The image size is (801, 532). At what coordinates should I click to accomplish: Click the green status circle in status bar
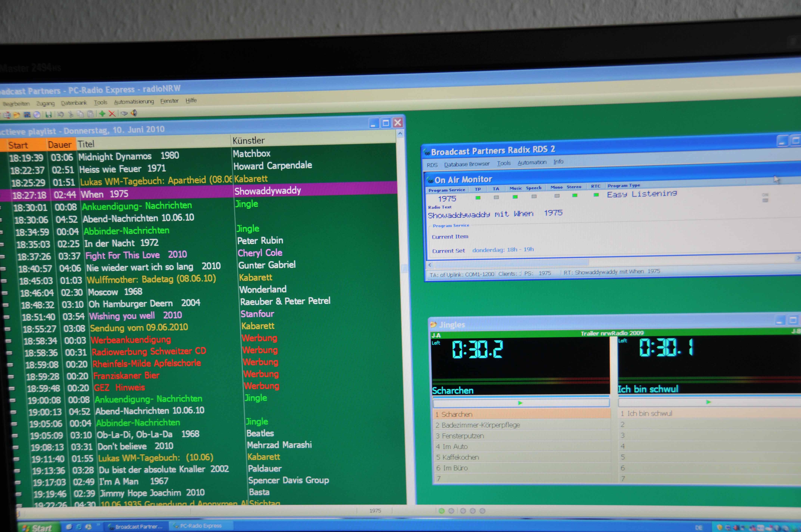(442, 511)
